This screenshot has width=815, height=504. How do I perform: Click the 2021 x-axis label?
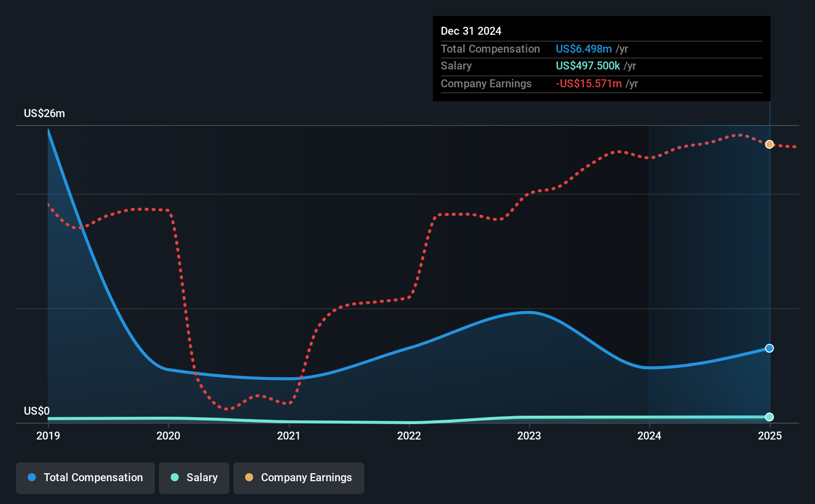pos(288,436)
